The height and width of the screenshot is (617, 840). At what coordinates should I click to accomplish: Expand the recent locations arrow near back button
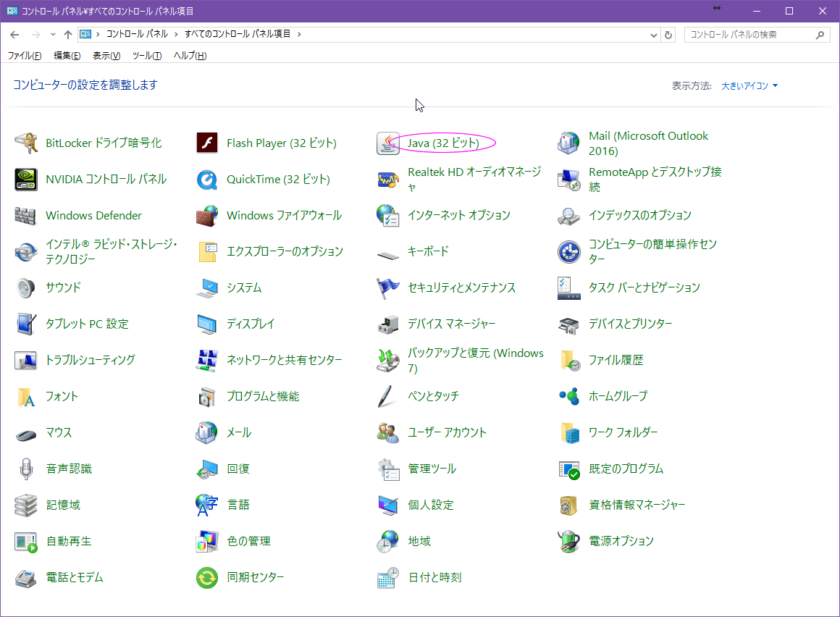pyautogui.click(x=53, y=35)
